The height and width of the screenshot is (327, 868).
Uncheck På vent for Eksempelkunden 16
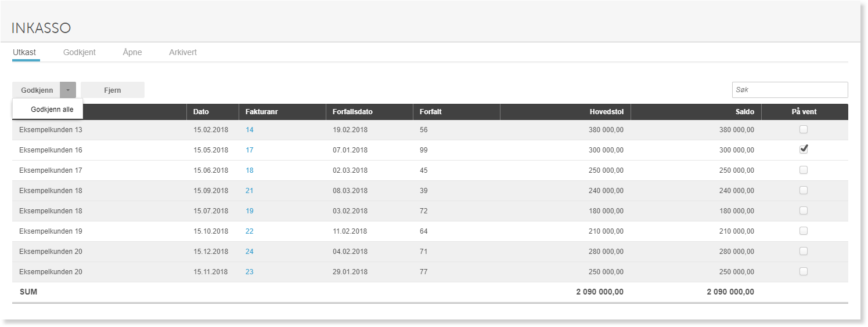(804, 150)
